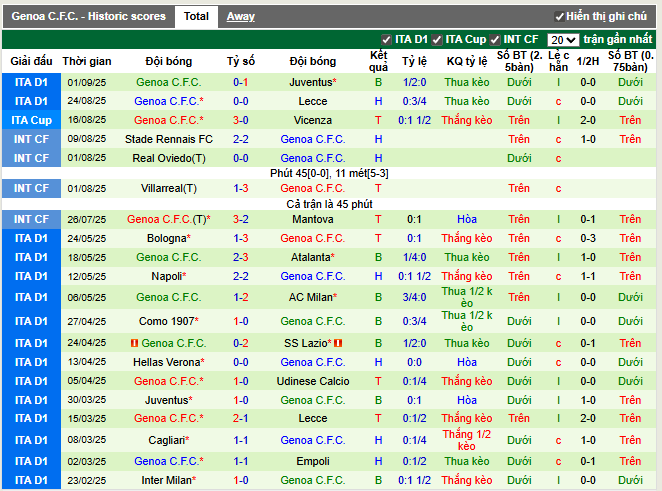This screenshot has width=662, height=491.
Task: Click the red card icon beside Genoa C.F.C. on 24/04/25
Action: point(135,343)
